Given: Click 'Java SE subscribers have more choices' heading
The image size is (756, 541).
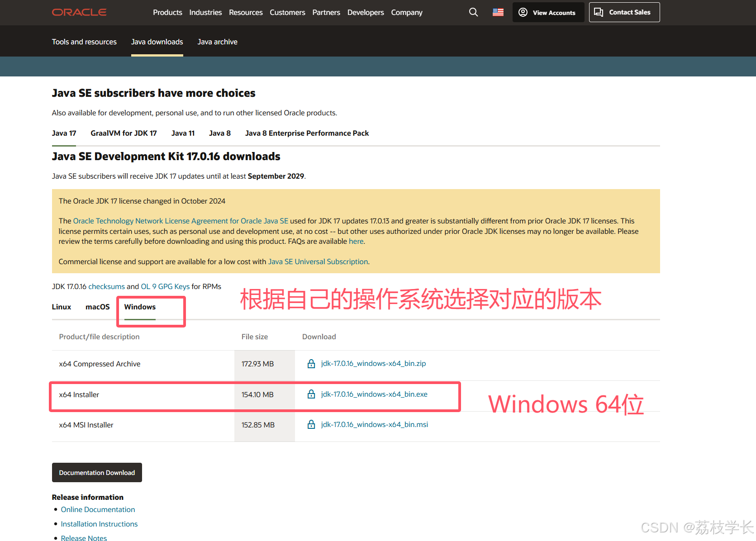Looking at the screenshot, I should tap(154, 93).
